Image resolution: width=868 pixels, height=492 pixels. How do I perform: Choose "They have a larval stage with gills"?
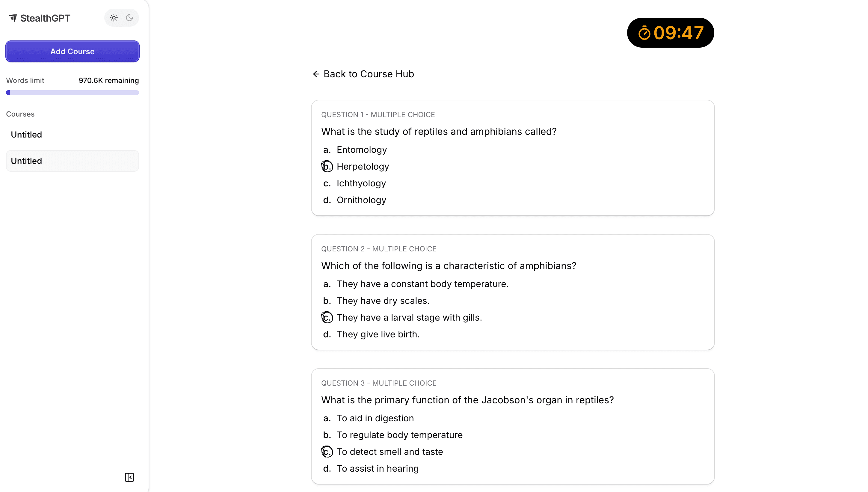point(409,317)
